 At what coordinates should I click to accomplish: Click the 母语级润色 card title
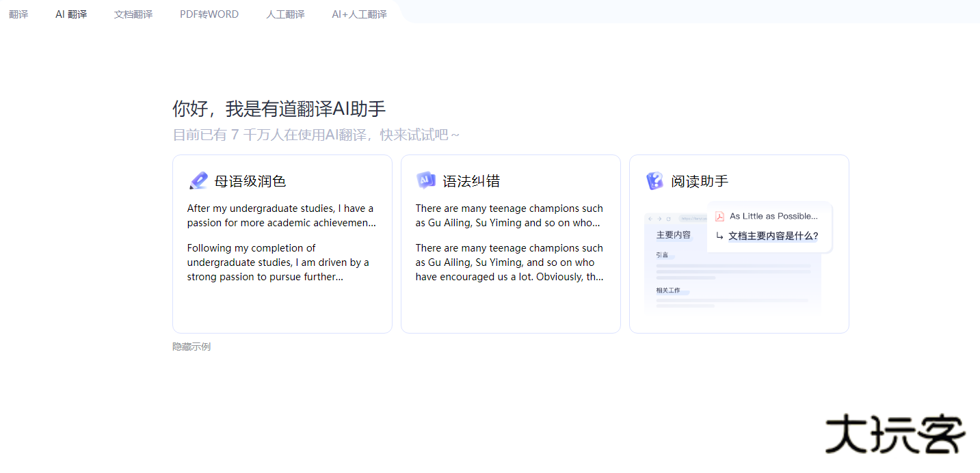pyautogui.click(x=250, y=181)
